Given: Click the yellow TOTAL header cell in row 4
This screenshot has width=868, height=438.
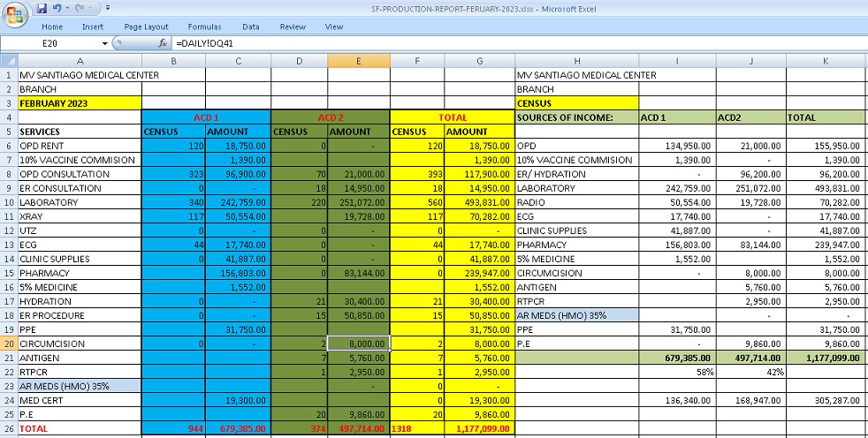Looking at the screenshot, I should 453,117.
